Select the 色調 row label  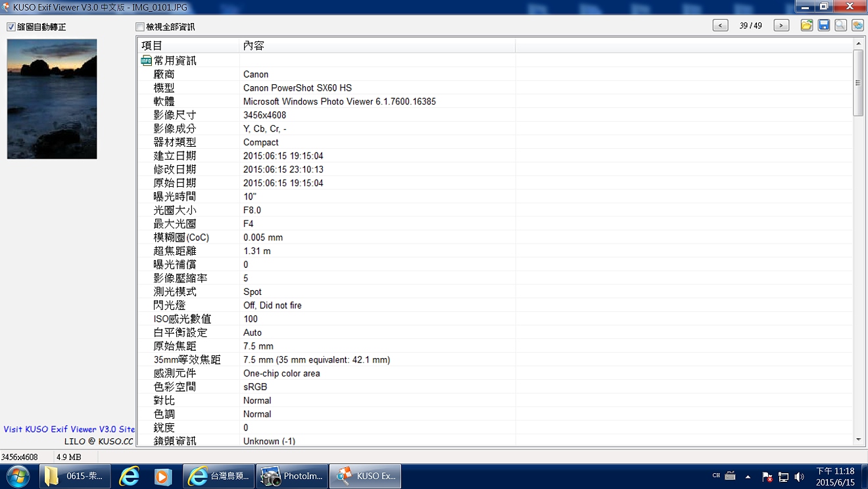164,415
